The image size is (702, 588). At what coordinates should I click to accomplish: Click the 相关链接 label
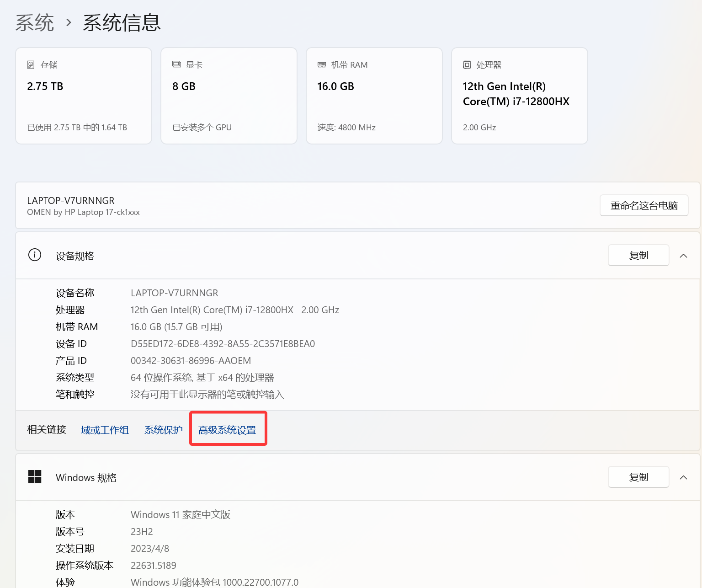47,430
